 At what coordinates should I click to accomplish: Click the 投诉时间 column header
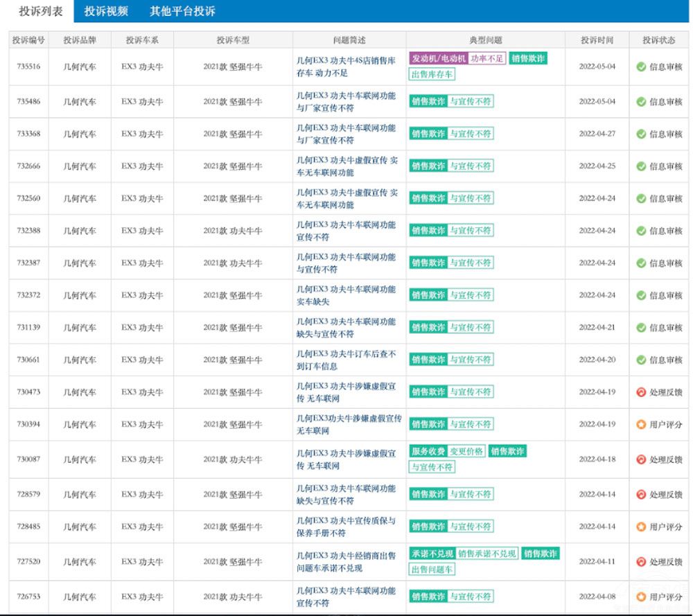(597, 40)
